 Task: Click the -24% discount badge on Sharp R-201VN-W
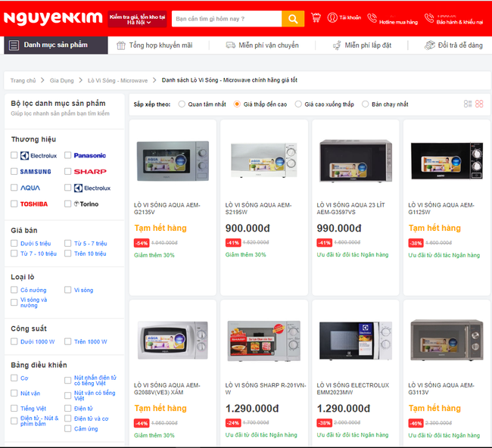coord(233,423)
